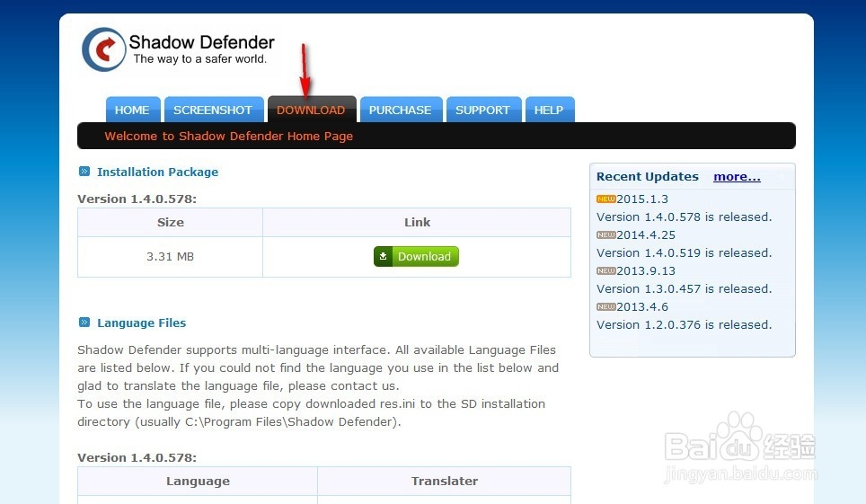The width and height of the screenshot is (866, 504).
Task: Select the DOWNLOAD tab
Action: click(312, 110)
